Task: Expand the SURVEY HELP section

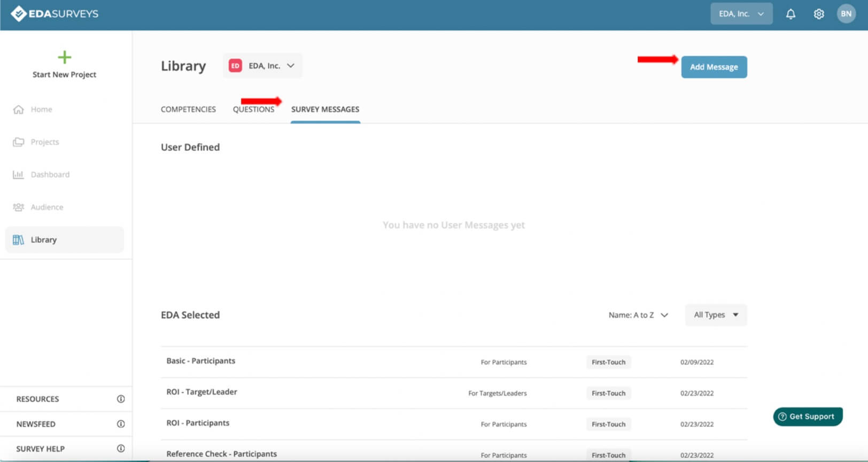Action: tap(66, 449)
